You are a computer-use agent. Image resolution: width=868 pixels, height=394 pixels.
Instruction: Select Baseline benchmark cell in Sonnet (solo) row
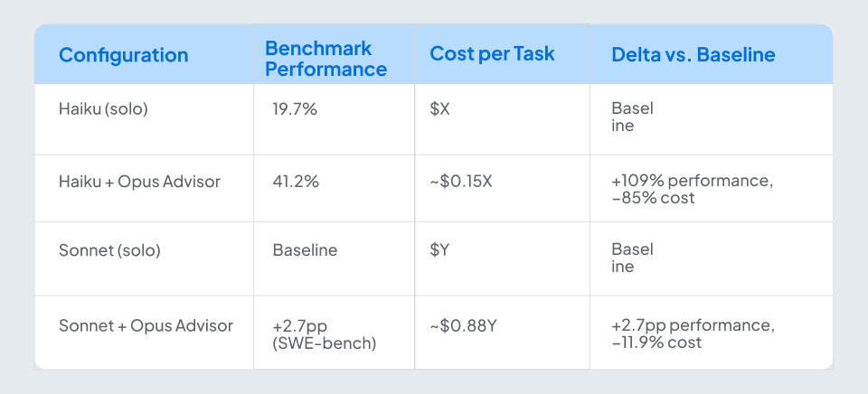coord(305,250)
